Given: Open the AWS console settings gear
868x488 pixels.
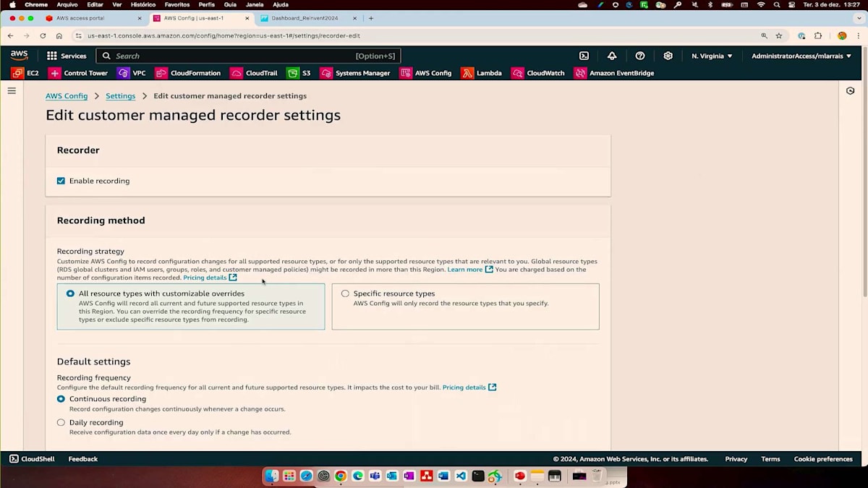Looking at the screenshot, I should pyautogui.click(x=668, y=56).
